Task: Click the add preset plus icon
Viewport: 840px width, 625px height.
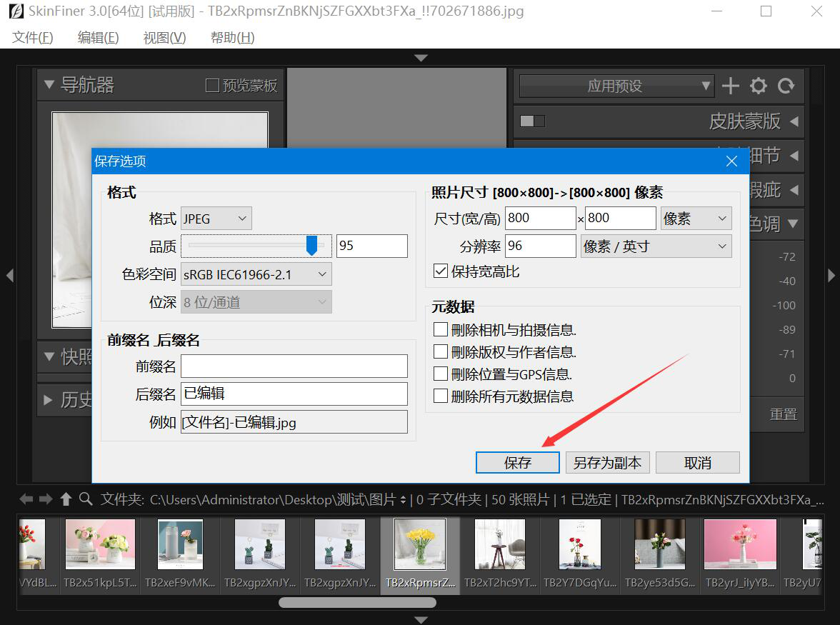Action: click(x=730, y=86)
